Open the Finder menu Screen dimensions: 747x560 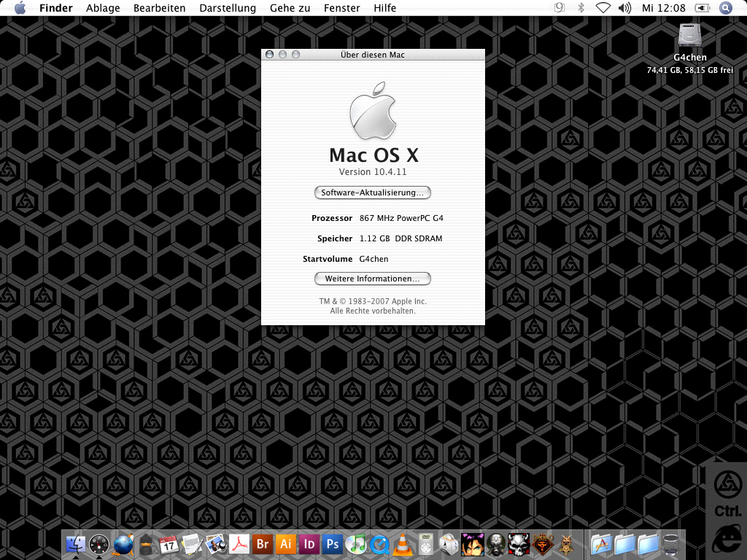click(55, 8)
